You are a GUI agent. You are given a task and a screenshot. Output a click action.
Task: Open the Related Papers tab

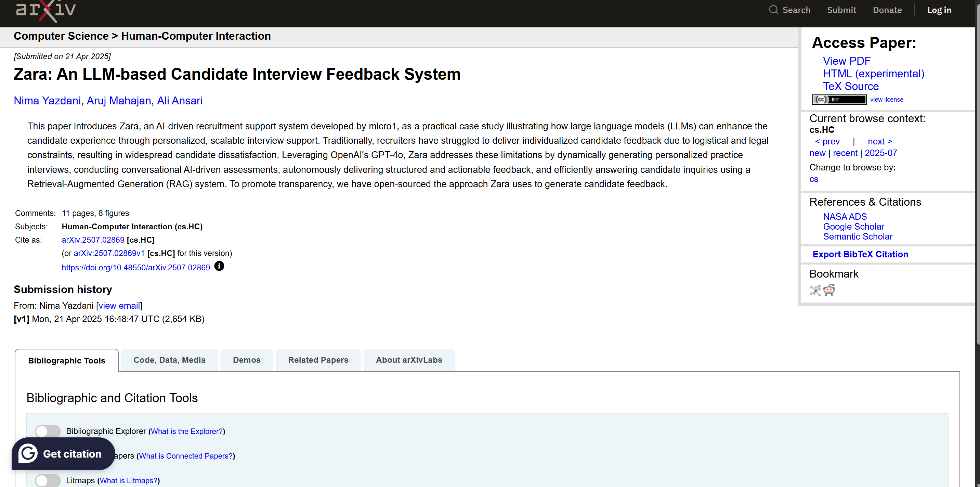(318, 360)
